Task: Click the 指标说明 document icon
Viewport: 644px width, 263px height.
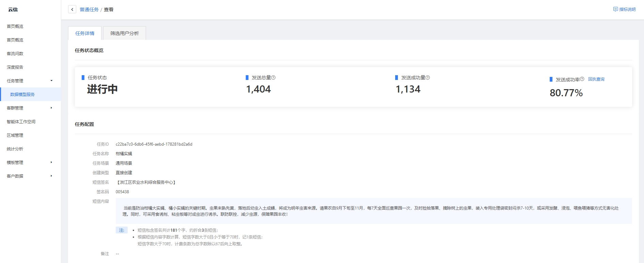Action: [x=615, y=9]
